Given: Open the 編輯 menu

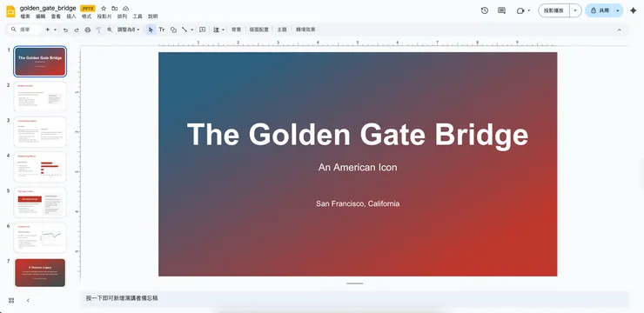Looking at the screenshot, I should click(40, 17).
